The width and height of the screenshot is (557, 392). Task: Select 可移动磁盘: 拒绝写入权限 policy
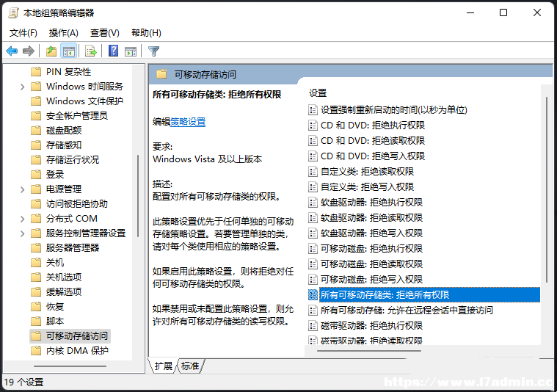pos(371,280)
